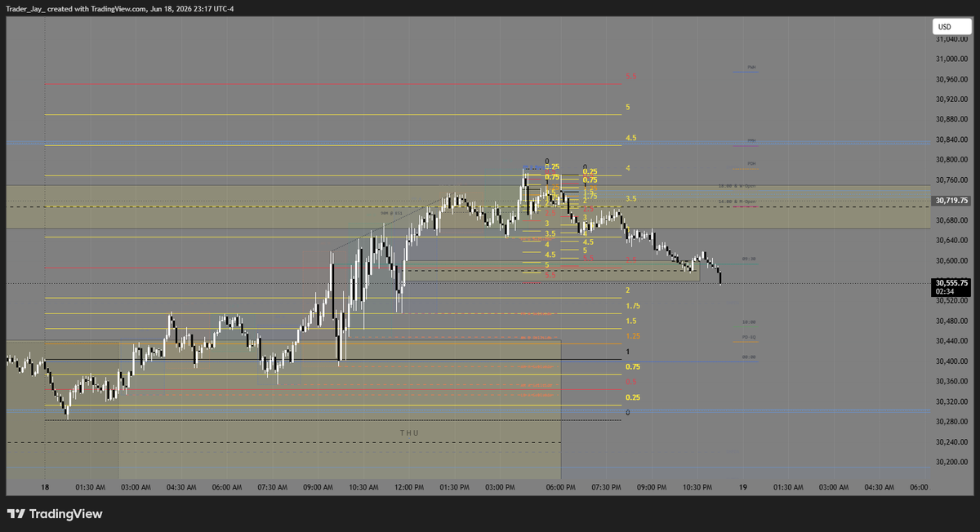Select date label 19 on time axis
Viewport: 980px width, 532px height.
pyautogui.click(x=743, y=487)
